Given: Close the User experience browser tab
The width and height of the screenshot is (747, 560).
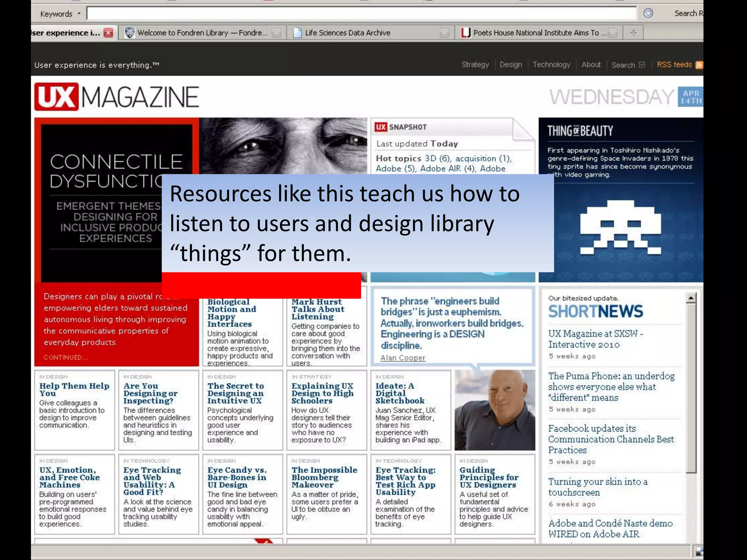Looking at the screenshot, I should click(108, 33).
